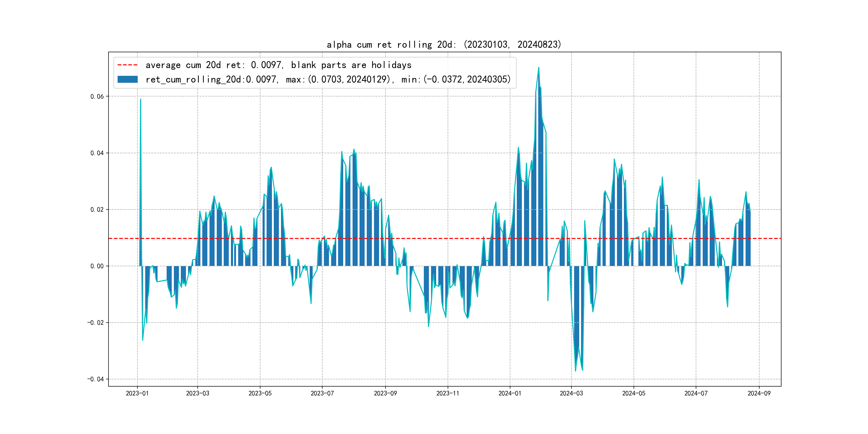The height and width of the screenshot is (434, 868).
Task: Click the 2023-01 x-axis tick label
Action: [137, 393]
